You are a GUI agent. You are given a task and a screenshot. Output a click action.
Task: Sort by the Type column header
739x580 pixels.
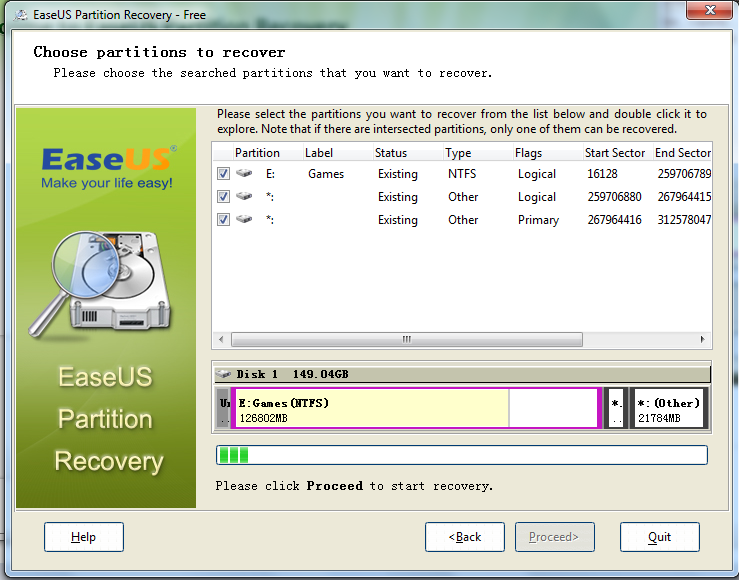tap(478, 153)
